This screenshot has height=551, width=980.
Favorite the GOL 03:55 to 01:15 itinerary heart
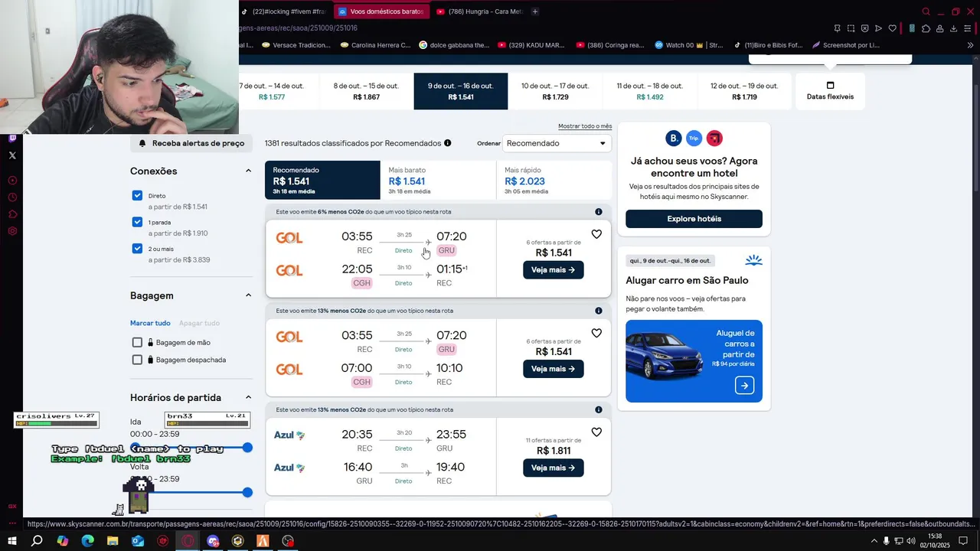coord(596,234)
